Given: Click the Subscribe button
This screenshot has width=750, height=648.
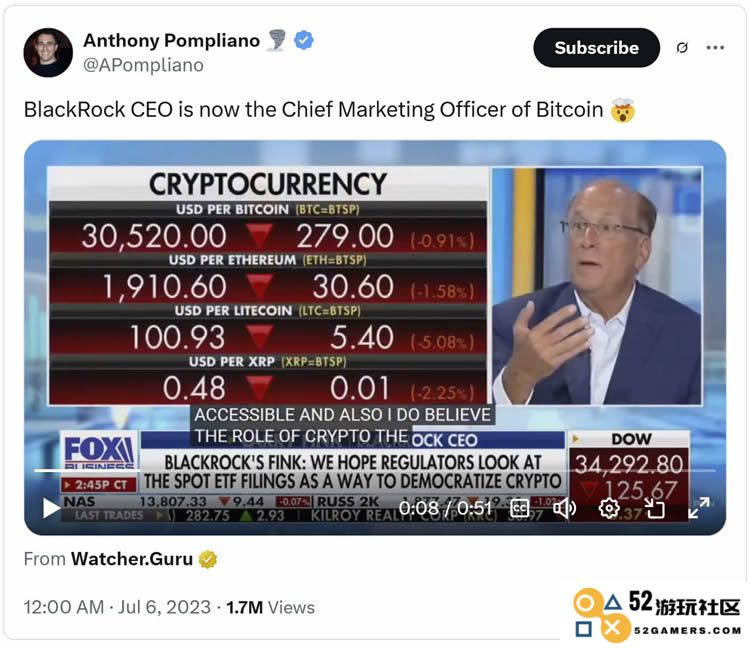Looking at the screenshot, I should click(596, 47).
